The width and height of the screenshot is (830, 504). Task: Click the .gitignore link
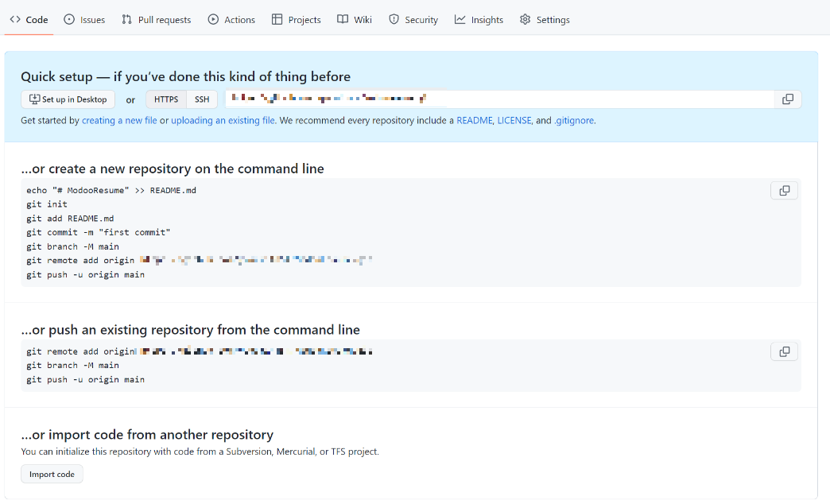(x=574, y=121)
